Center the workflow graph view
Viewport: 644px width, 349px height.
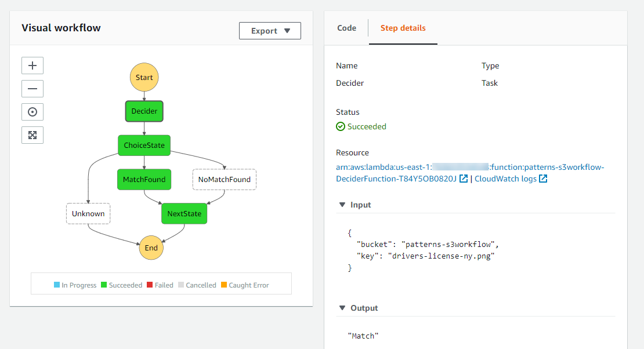tap(32, 112)
